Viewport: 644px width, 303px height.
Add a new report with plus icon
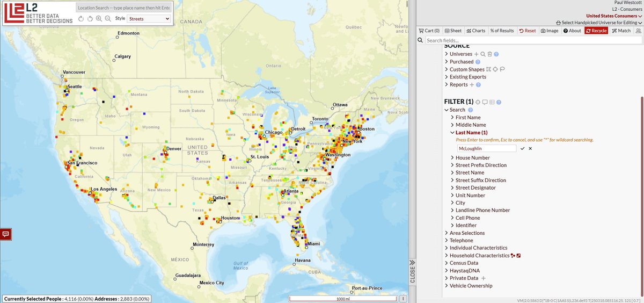coord(472,84)
